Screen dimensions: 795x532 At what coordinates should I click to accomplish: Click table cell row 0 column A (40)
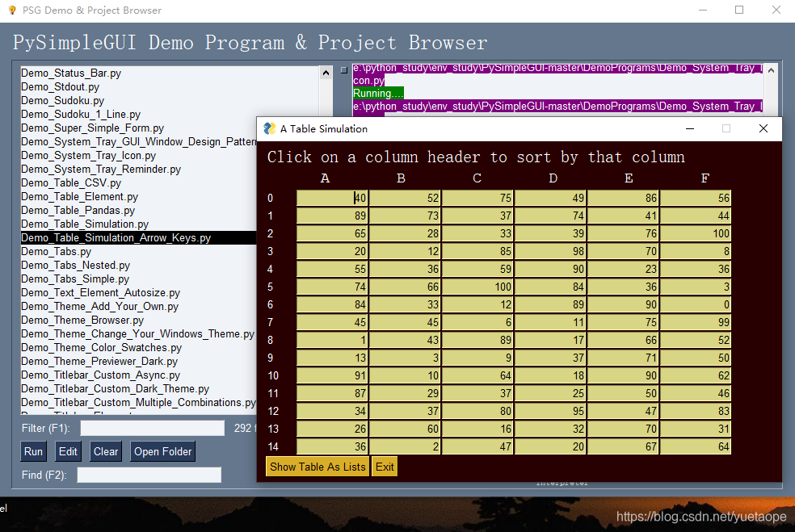[332, 198]
